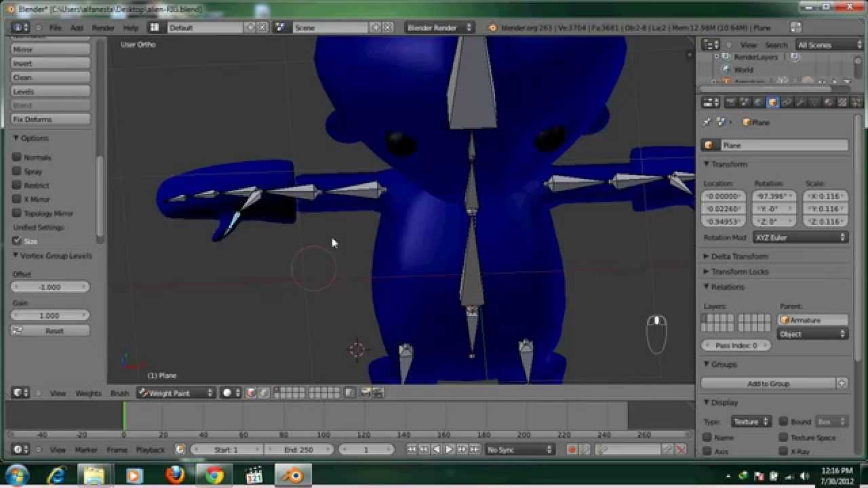
Task: Click the delete keyframe icon in timeline
Action: click(681, 449)
